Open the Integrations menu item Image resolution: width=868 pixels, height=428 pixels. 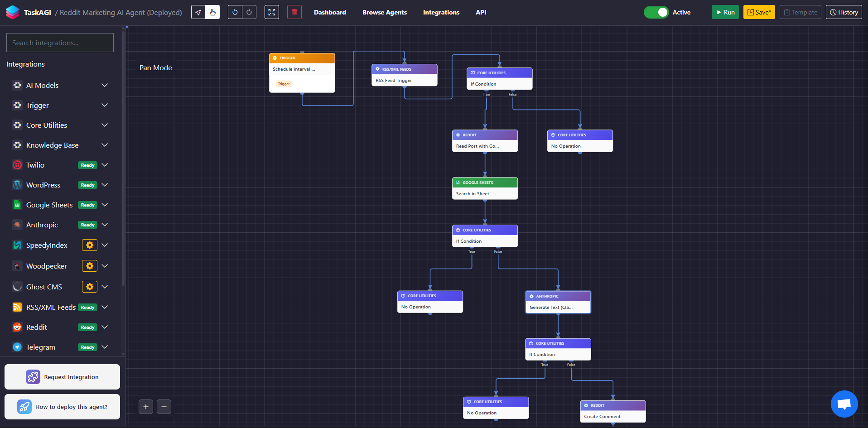(x=441, y=12)
